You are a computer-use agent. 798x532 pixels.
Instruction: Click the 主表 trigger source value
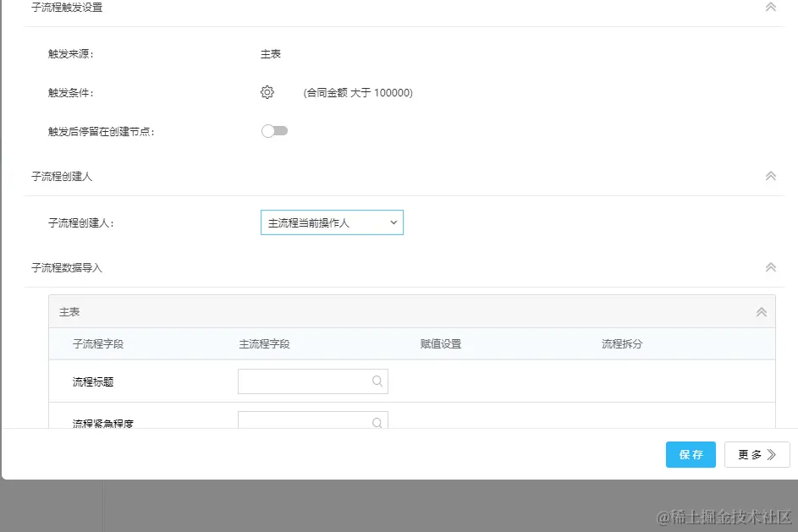click(x=271, y=54)
